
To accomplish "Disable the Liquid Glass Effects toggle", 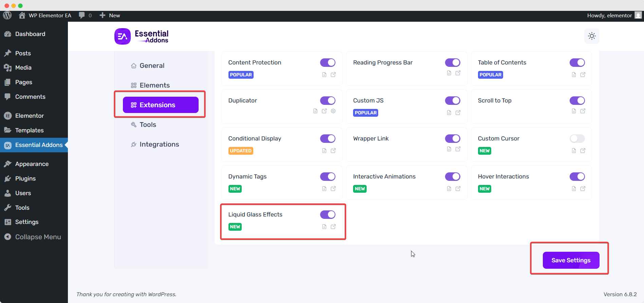I will [x=328, y=214].
